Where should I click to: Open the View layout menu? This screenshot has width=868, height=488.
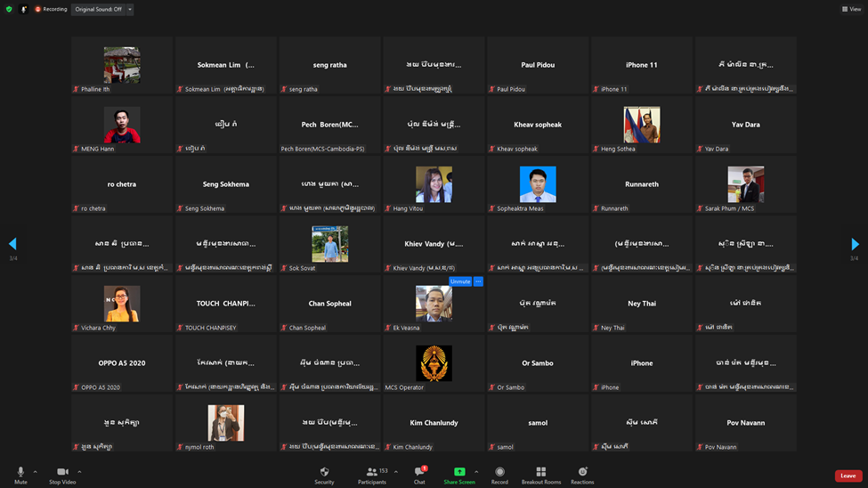(x=851, y=9)
